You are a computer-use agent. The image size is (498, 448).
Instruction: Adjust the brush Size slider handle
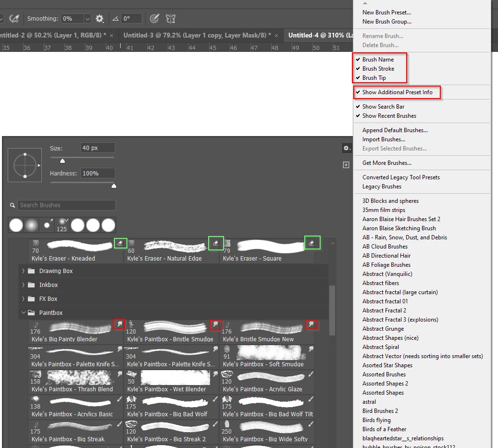[x=62, y=161]
